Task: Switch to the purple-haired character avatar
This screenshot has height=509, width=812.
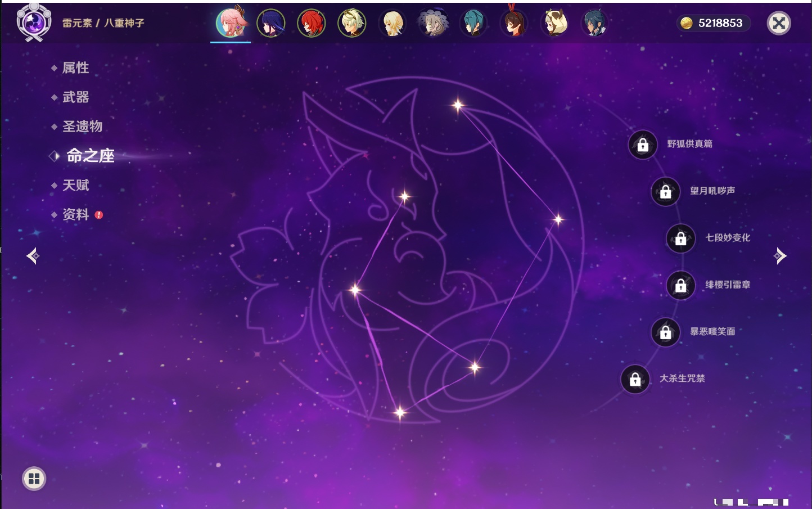Action: point(271,24)
